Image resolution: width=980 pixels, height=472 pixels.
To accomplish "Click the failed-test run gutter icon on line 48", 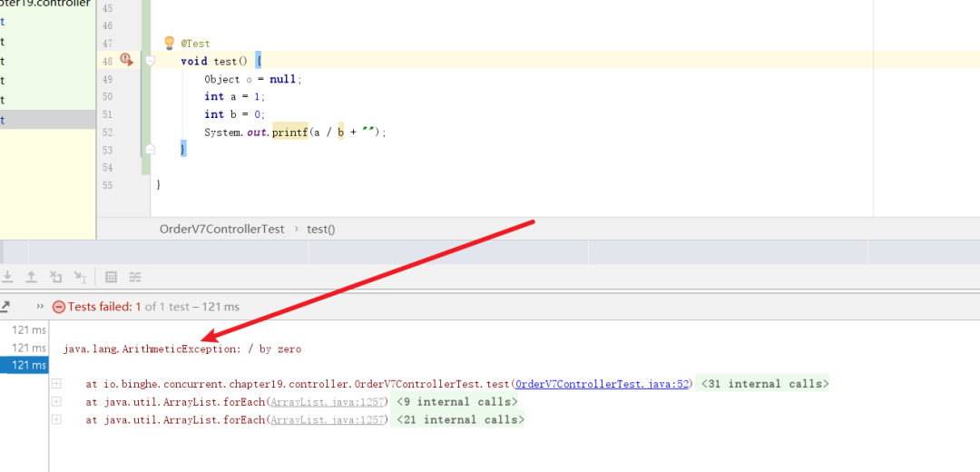I will pyautogui.click(x=127, y=60).
